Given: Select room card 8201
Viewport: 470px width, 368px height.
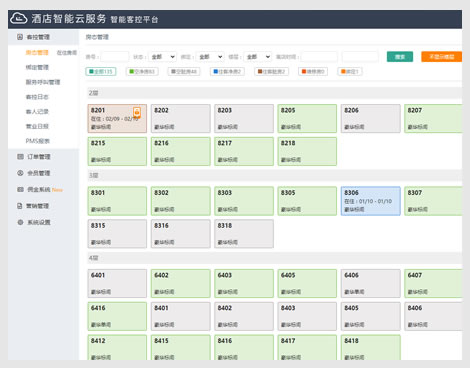Looking at the screenshot, I should pyautogui.click(x=117, y=118).
